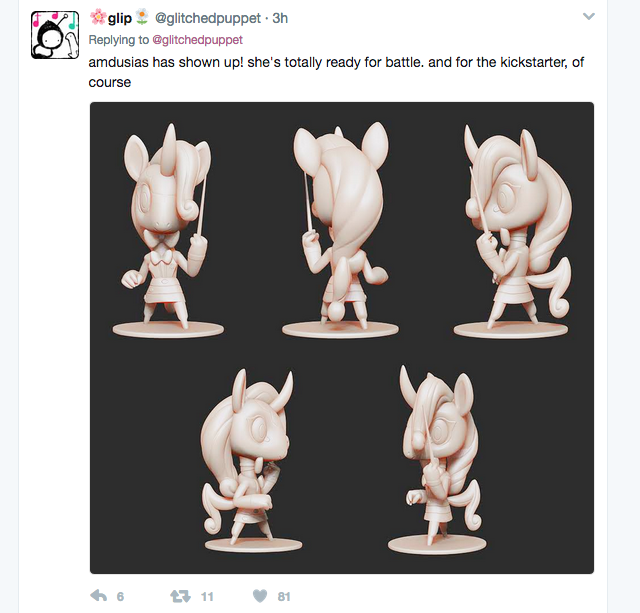The height and width of the screenshot is (613, 640).
Task: Open the tweet options chevron menu
Action: (588, 17)
